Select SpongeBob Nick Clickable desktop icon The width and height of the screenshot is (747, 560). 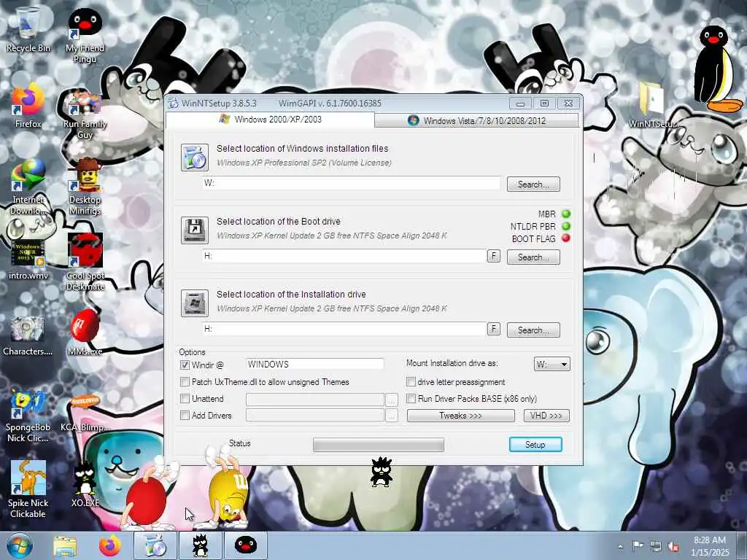coord(28,415)
